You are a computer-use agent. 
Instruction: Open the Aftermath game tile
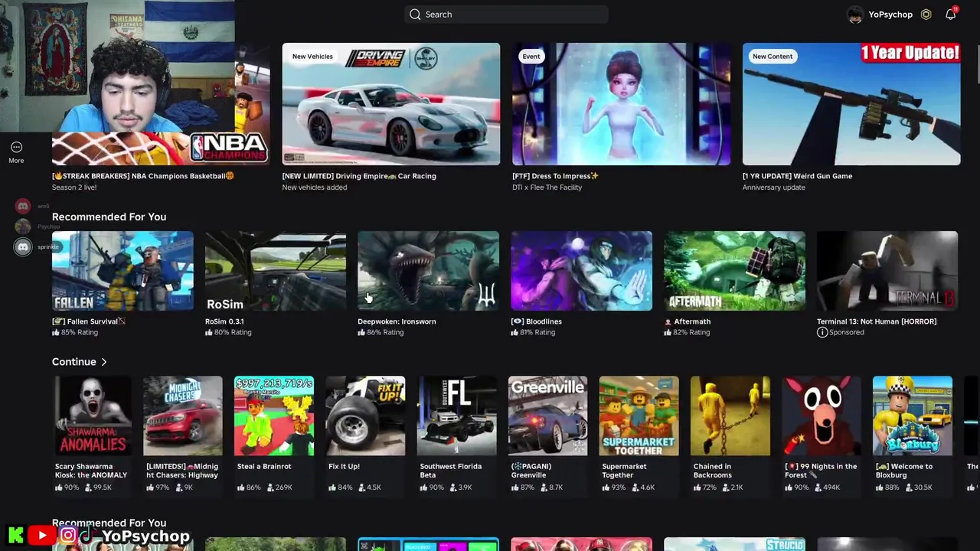(x=734, y=271)
